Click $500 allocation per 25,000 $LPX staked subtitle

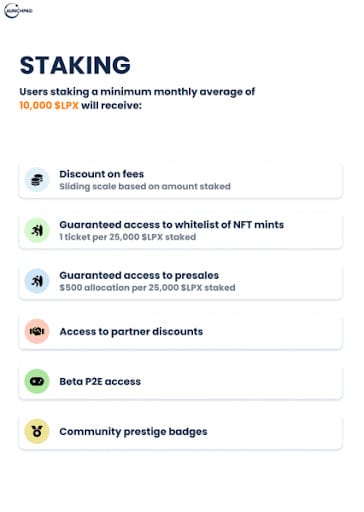pyautogui.click(x=147, y=288)
